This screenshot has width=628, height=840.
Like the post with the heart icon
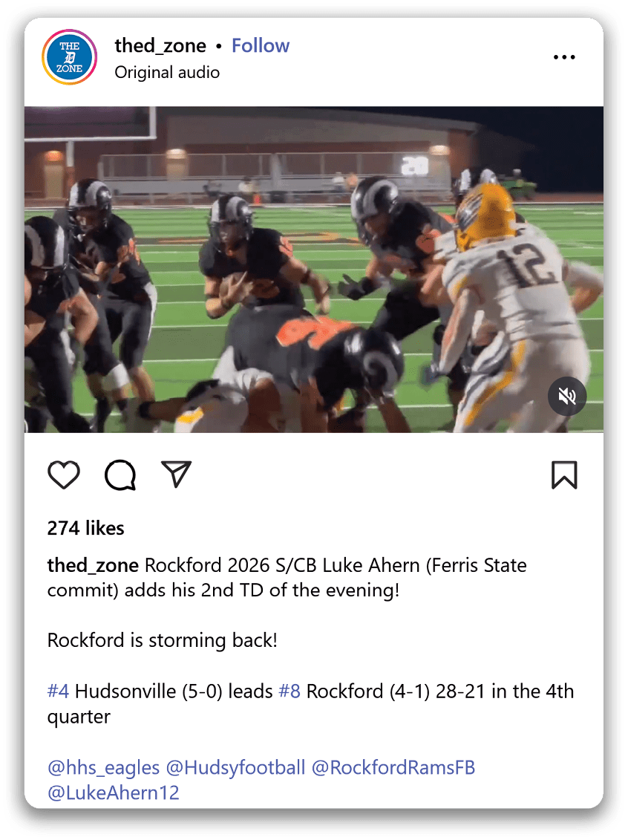click(64, 475)
